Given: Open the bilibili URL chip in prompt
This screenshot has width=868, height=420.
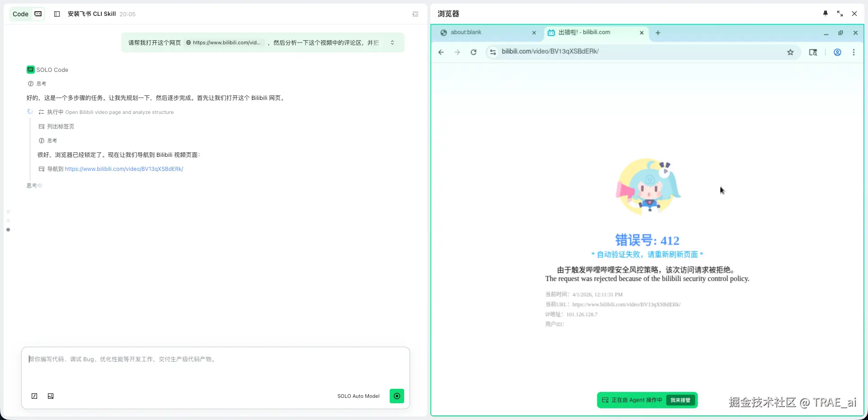Looking at the screenshot, I should [223, 42].
